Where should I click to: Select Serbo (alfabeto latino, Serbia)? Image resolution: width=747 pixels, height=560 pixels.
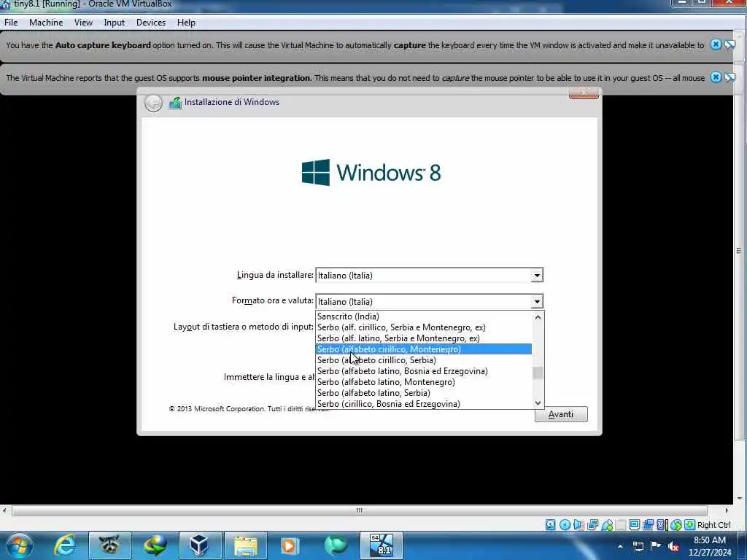[x=424, y=393]
